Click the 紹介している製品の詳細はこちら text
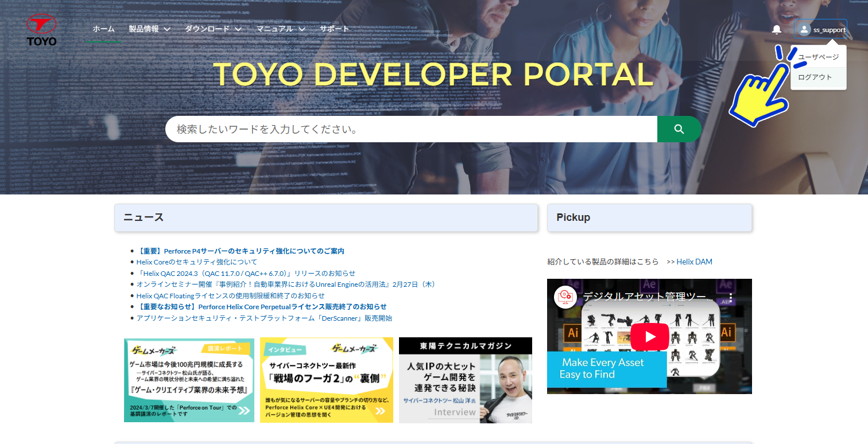Viewport: 868px width, 444px height. [603, 262]
